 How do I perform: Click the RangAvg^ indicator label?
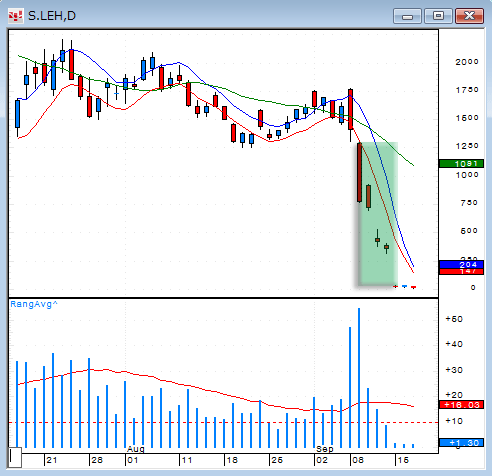click(34, 304)
